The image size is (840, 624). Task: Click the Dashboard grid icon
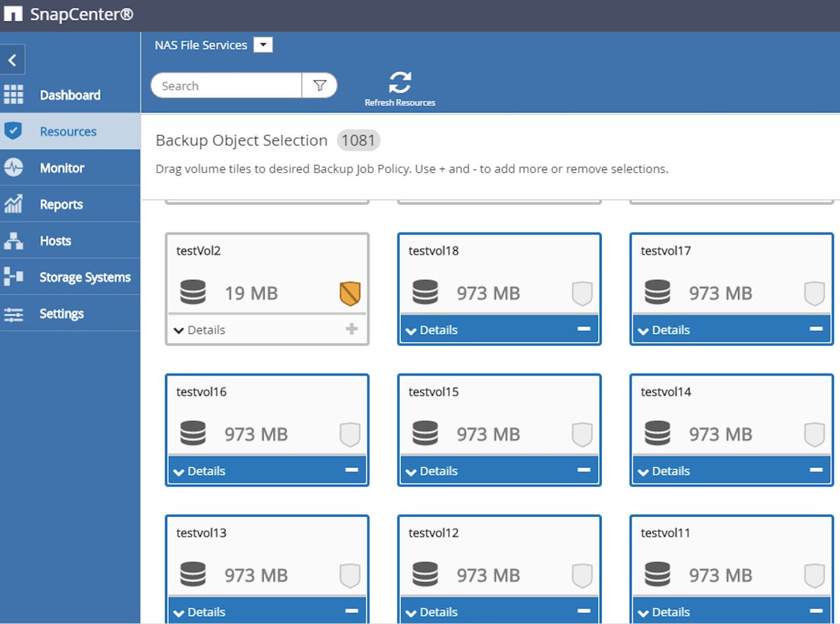13,95
